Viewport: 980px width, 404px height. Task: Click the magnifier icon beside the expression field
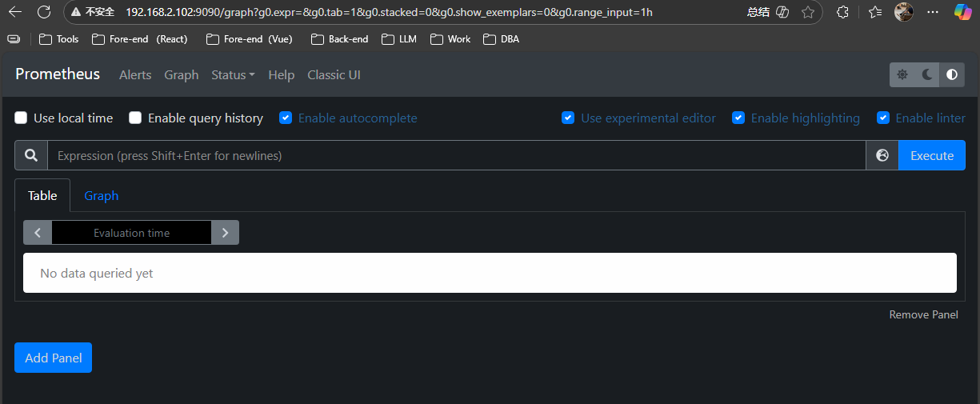(x=31, y=155)
